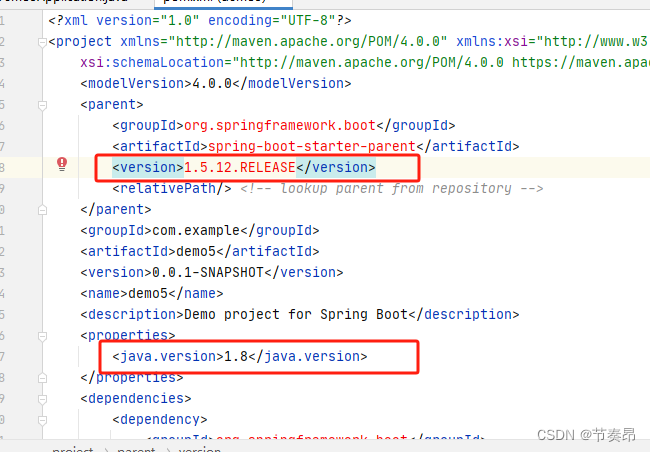The image size is (650, 452).
Task: Click the red error bulb beside version line
Action: point(62,164)
